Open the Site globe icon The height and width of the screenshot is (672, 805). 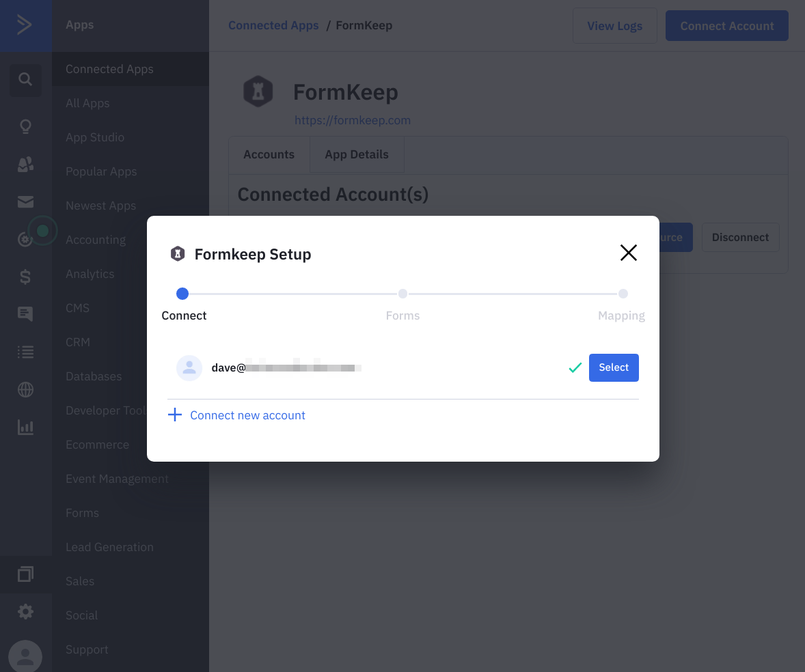[25, 390]
